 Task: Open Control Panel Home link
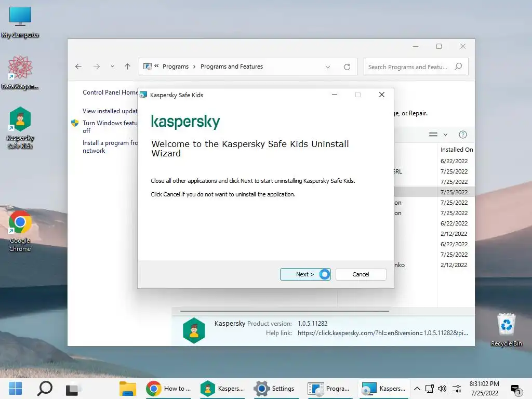110,92
